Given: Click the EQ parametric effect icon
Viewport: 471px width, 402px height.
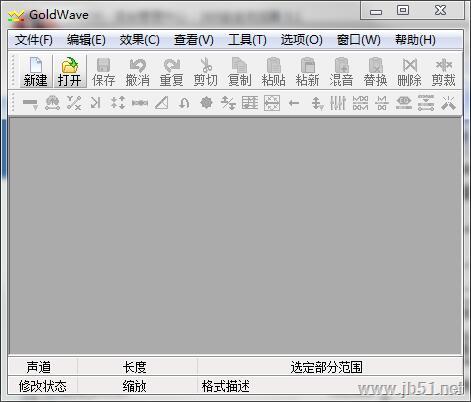Looking at the screenshot, I should 404,103.
